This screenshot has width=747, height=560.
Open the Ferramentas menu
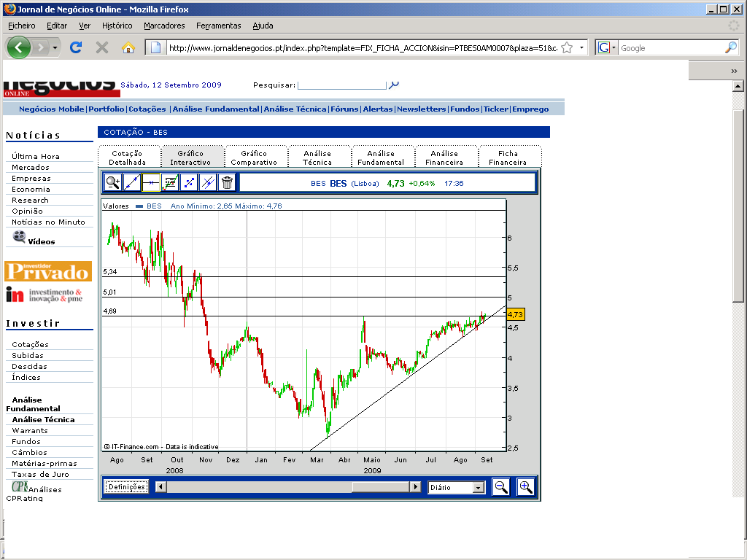pyautogui.click(x=219, y=26)
